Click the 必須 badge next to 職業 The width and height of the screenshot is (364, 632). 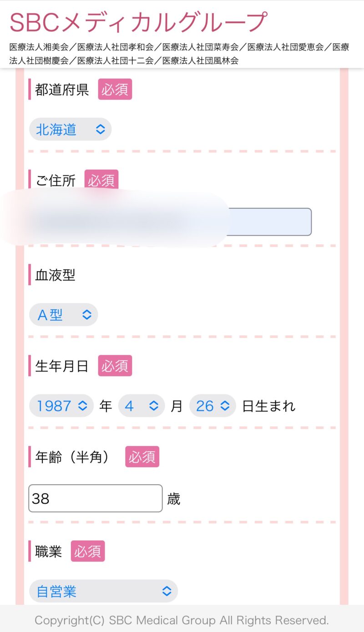coord(87,551)
